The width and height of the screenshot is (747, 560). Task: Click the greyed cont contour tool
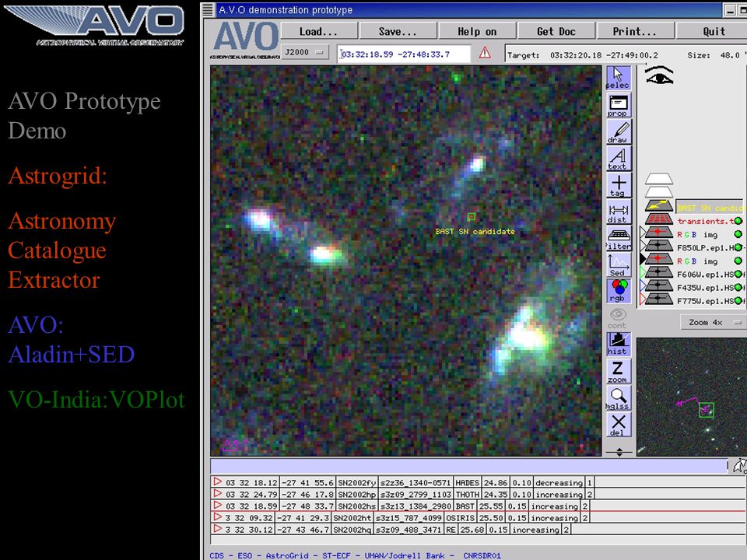[617, 318]
